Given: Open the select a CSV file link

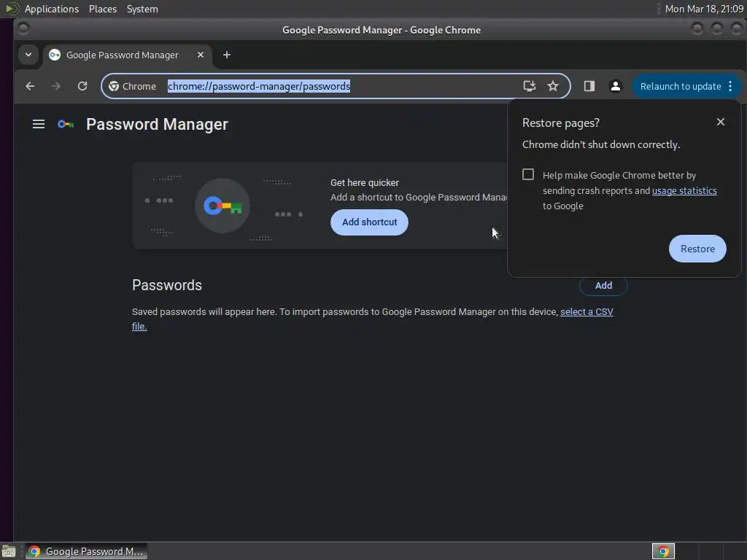Looking at the screenshot, I should 587,312.
